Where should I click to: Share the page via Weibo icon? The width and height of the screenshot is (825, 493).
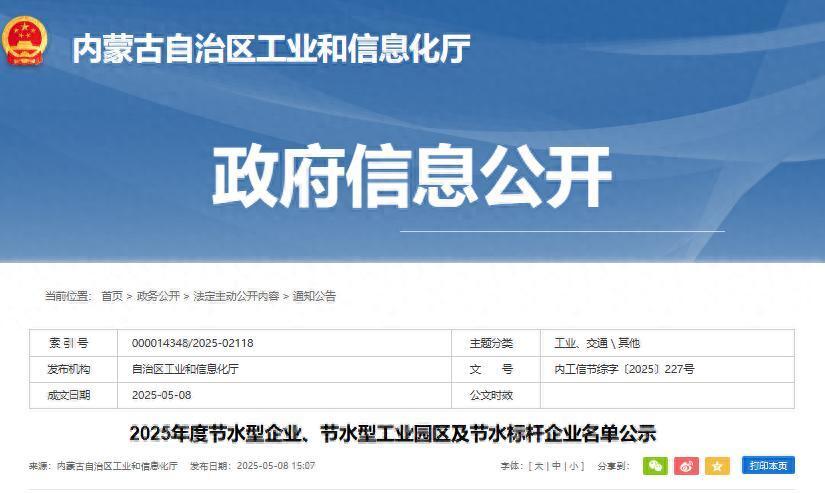[686, 466]
